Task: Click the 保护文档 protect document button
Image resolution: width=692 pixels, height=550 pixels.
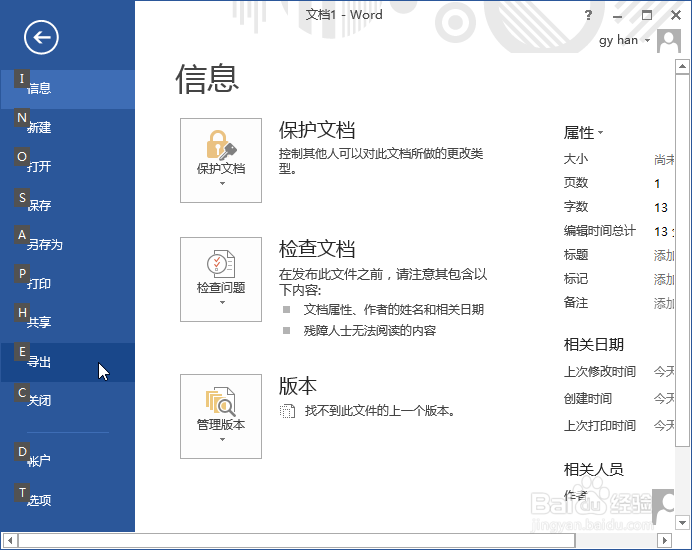Action: tap(221, 160)
